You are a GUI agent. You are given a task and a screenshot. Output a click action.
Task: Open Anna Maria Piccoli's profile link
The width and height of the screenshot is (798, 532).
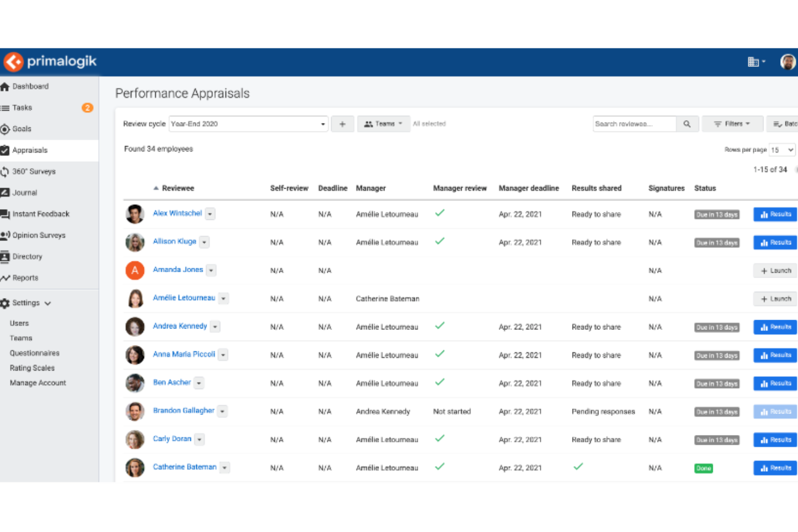(x=184, y=354)
